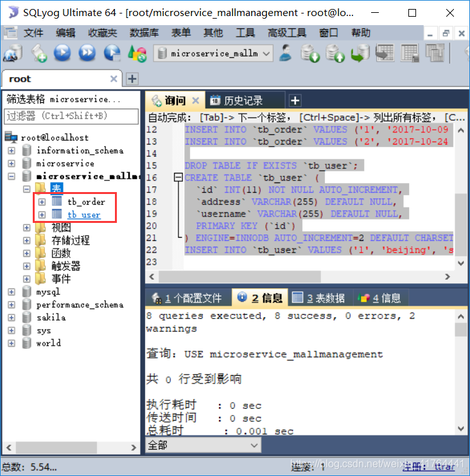Click the new connection toolbar icon
The width and height of the screenshot is (470, 476).
(13, 53)
